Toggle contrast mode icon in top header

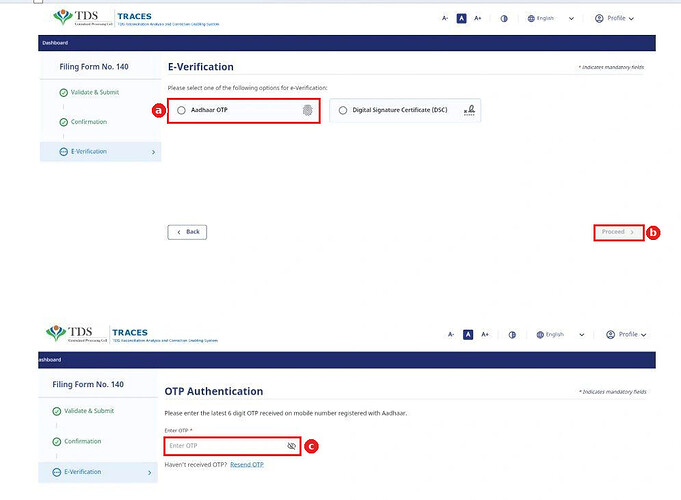504,19
